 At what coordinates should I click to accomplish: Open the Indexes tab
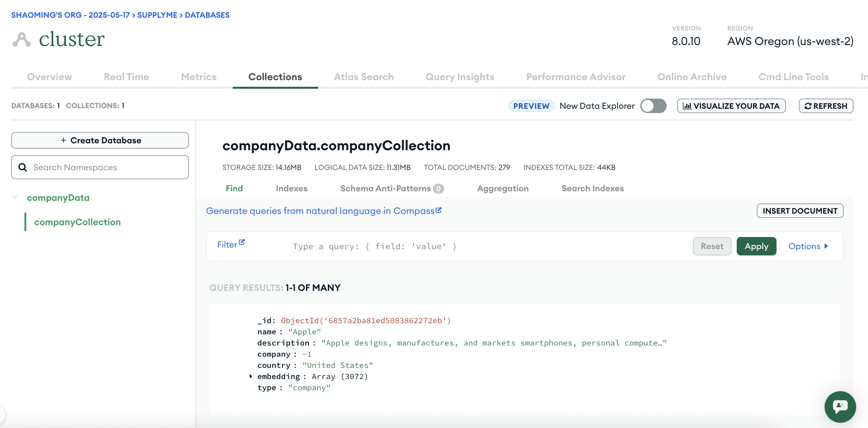coord(291,188)
